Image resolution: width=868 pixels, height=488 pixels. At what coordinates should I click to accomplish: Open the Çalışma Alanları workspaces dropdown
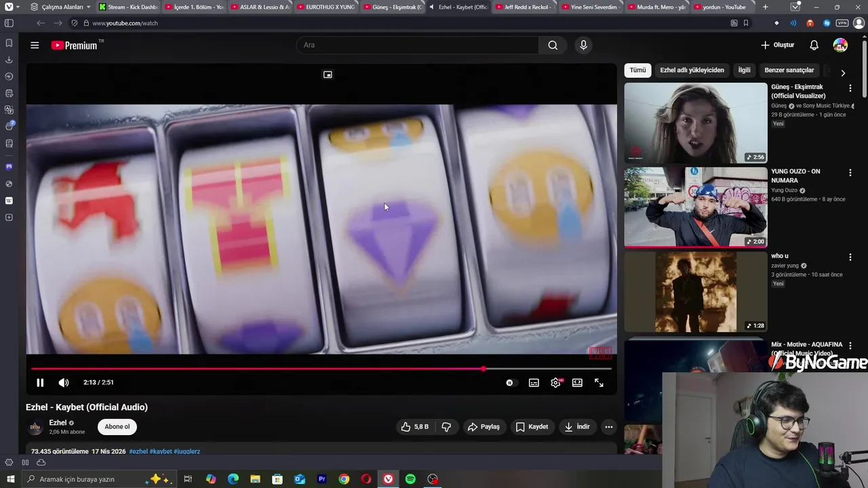(61, 7)
